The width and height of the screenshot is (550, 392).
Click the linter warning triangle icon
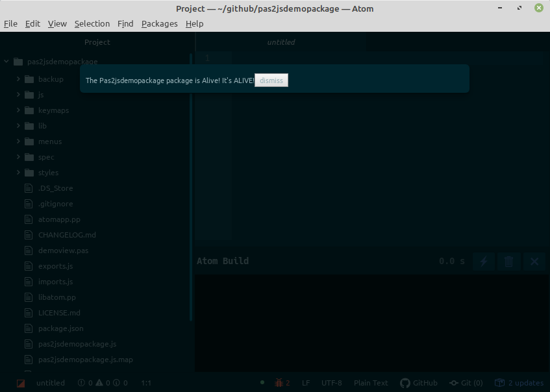(99, 383)
